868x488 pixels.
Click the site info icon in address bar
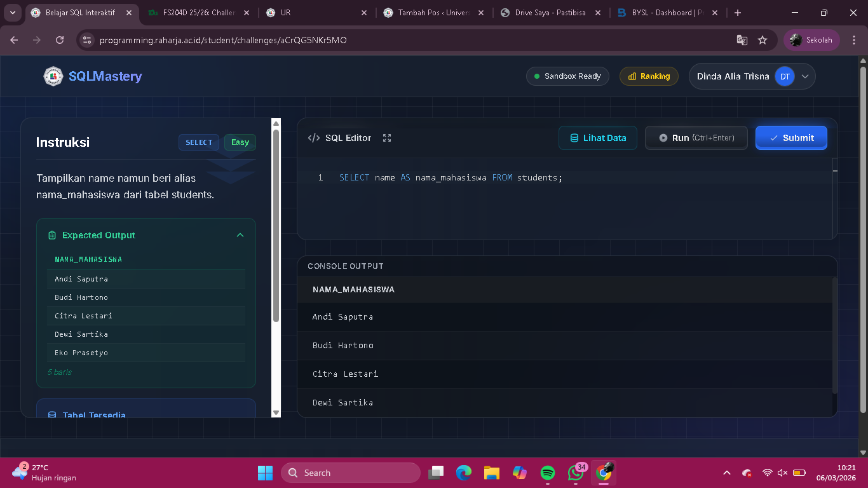pyautogui.click(x=88, y=40)
